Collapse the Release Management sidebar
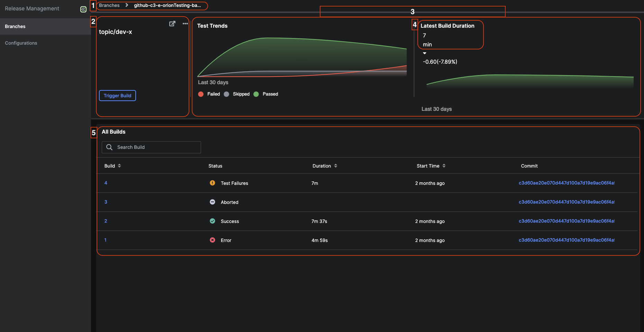Image resolution: width=644 pixels, height=332 pixels. click(83, 9)
